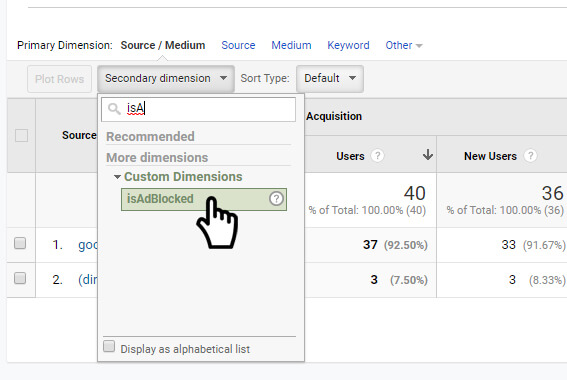Enable Display as alphabetical list checkbox

[109, 346]
